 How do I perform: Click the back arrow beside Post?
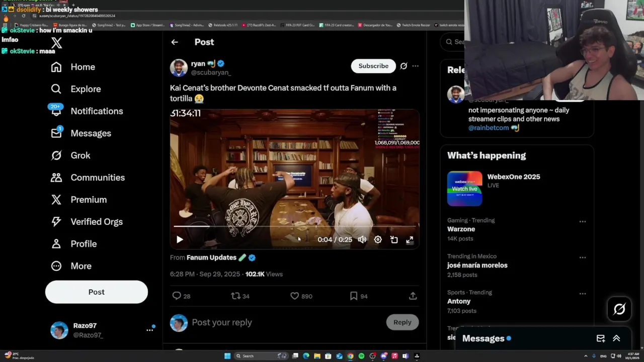click(175, 42)
